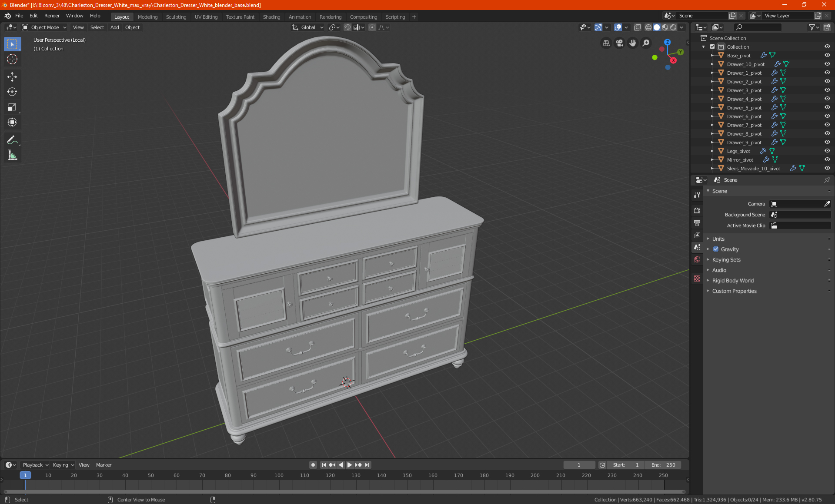Open the Tool properties tab
The height and width of the screenshot is (504, 835).
click(697, 195)
